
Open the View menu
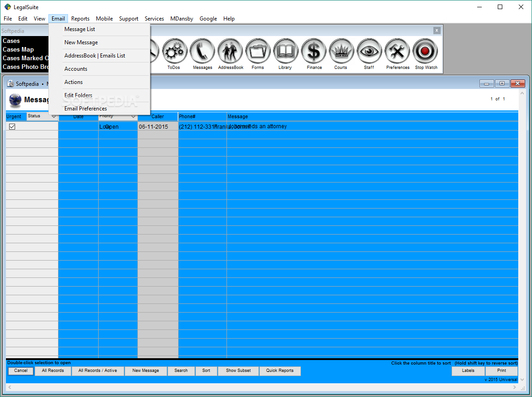point(39,19)
